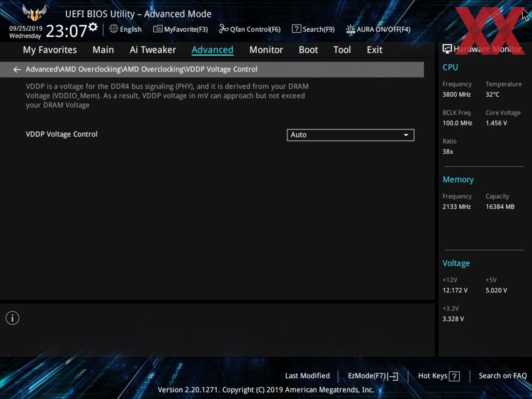Click the Voltage section heading
The width and height of the screenshot is (532, 399).
click(456, 263)
